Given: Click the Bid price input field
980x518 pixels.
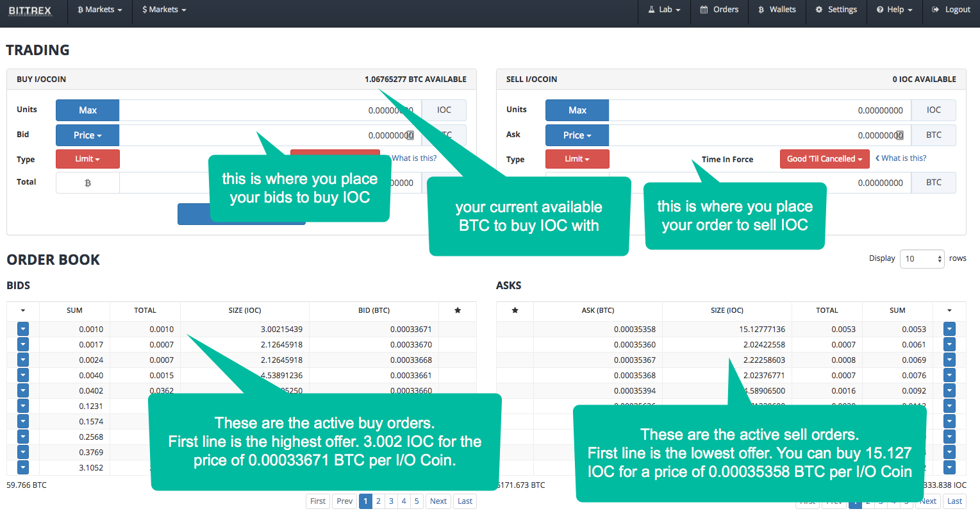Looking at the screenshot, I should point(270,135).
